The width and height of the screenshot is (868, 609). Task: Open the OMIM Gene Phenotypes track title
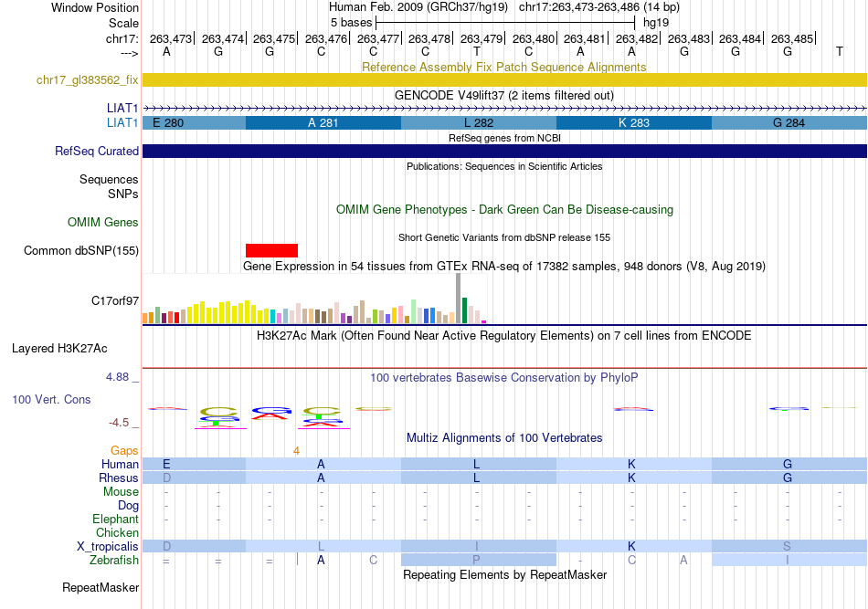(x=504, y=210)
